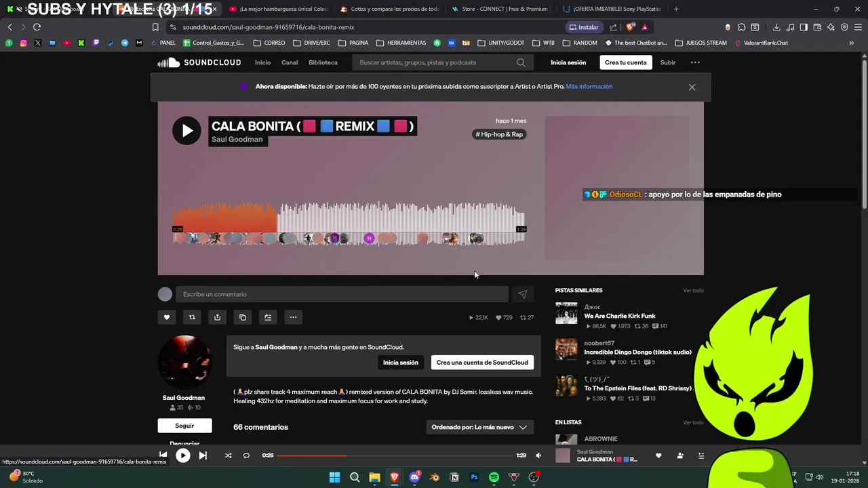
Task: Open Discord from the taskbar
Action: click(414, 477)
